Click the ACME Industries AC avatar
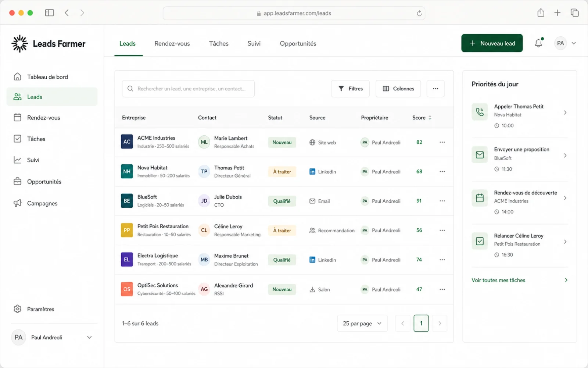 tap(127, 142)
